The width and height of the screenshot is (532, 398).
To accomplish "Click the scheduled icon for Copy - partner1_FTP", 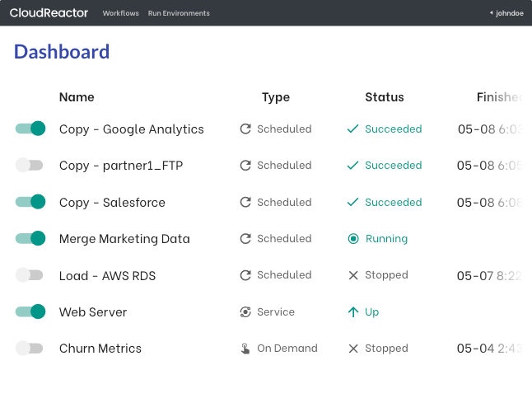I will tap(245, 166).
